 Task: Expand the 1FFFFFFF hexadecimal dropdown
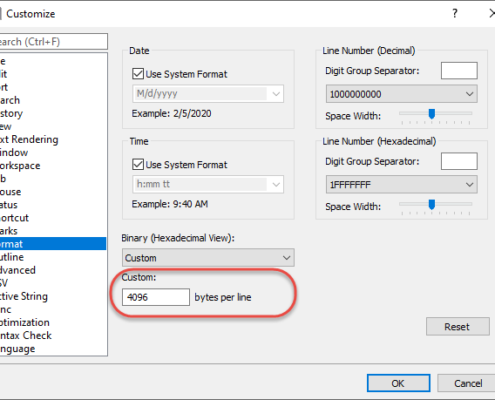click(x=401, y=184)
